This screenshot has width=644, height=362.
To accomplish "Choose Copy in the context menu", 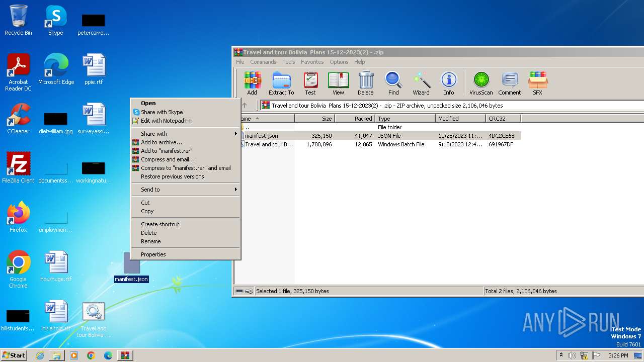I will (x=186, y=211).
